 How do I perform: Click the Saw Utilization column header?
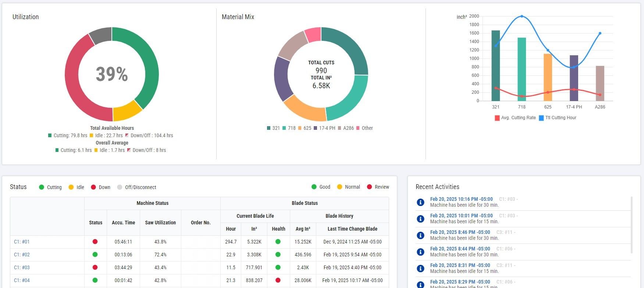pos(160,223)
